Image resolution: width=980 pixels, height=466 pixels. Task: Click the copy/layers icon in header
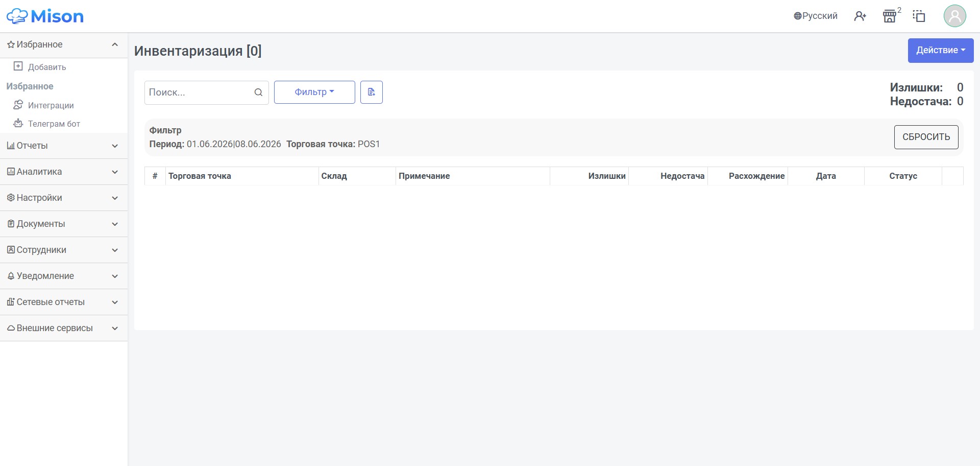tap(919, 16)
